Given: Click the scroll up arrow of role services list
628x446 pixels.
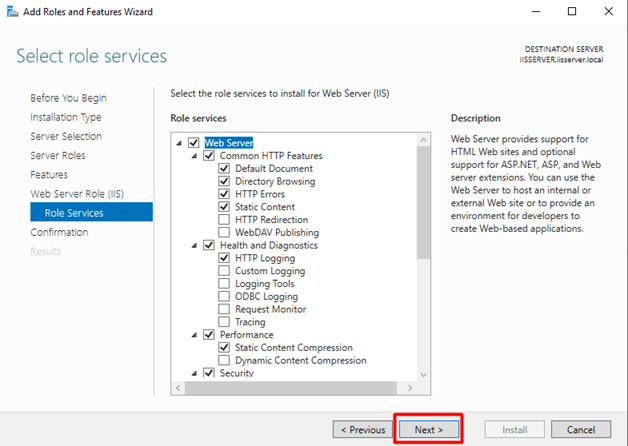Looking at the screenshot, I should point(423,140).
